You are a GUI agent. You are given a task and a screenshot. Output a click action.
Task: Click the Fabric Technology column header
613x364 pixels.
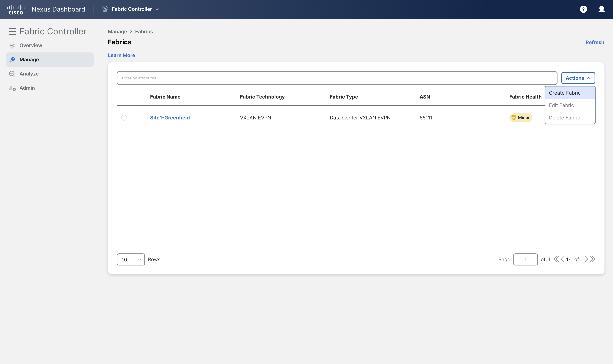[x=262, y=97]
